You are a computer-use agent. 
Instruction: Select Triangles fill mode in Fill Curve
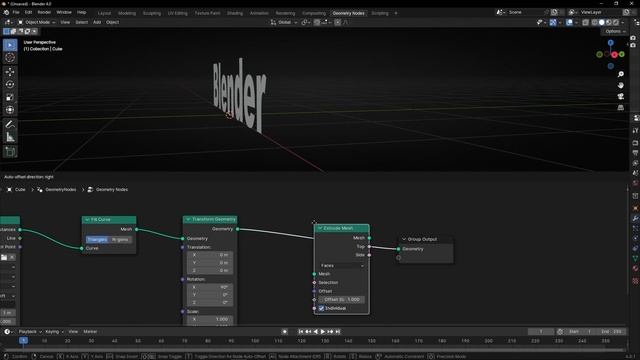click(97, 240)
